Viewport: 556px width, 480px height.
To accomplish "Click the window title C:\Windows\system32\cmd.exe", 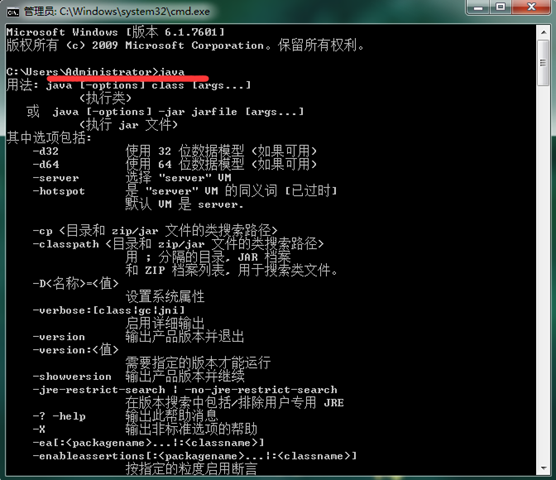I will click(x=134, y=12).
